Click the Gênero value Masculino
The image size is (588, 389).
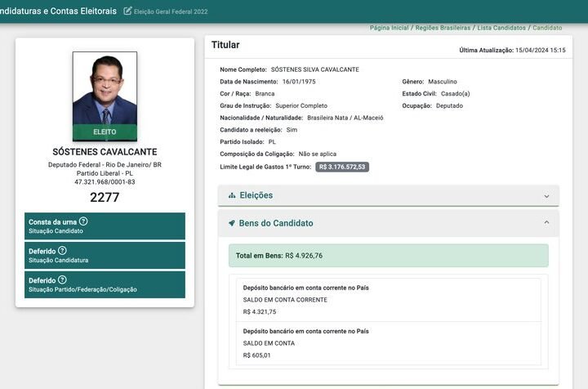tap(443, 82)
